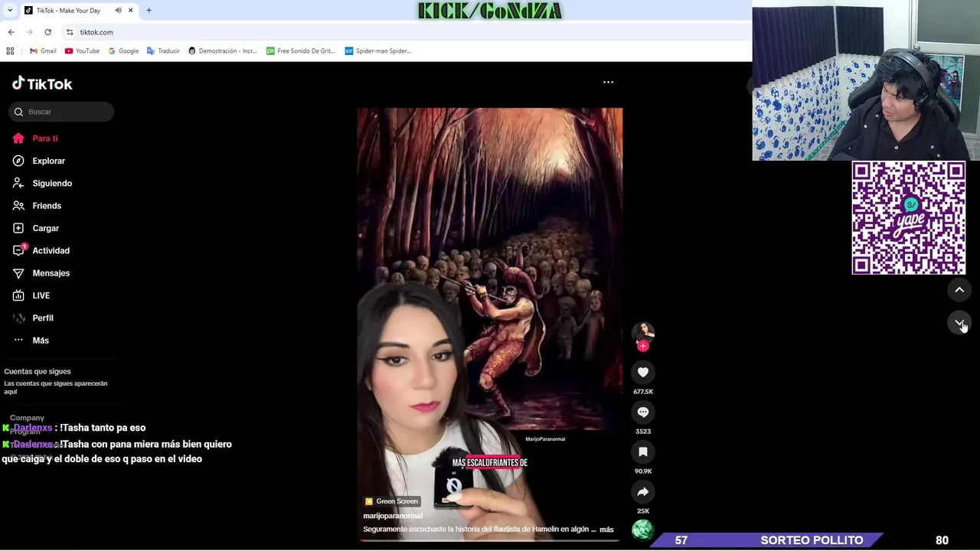The height and width of the screenshot is (551, 980).
Task: Open Free Sonido De Grit bookmark
Action: tap(301, 51)
